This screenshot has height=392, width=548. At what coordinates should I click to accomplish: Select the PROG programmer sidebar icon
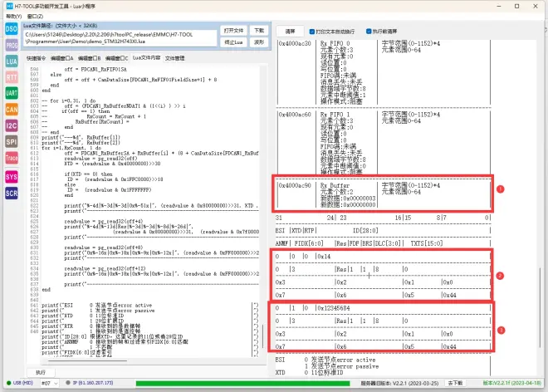pyautogui.click(x=12, y=45)
